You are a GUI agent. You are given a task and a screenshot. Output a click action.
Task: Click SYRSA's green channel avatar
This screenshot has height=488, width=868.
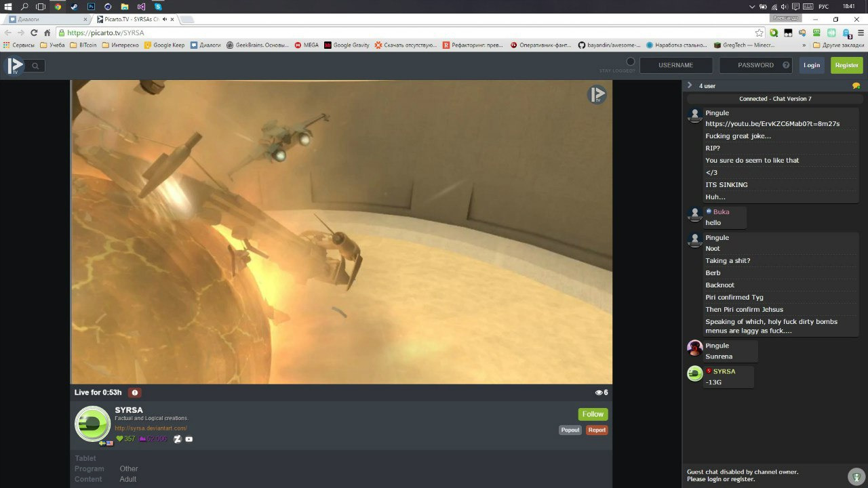coord(92,424)
